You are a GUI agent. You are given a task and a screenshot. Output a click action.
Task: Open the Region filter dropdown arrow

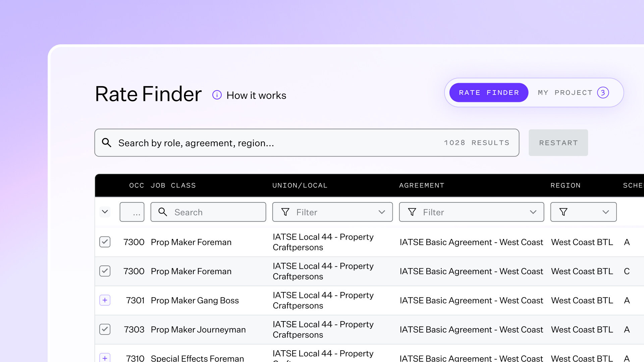[x=605, y=212]
